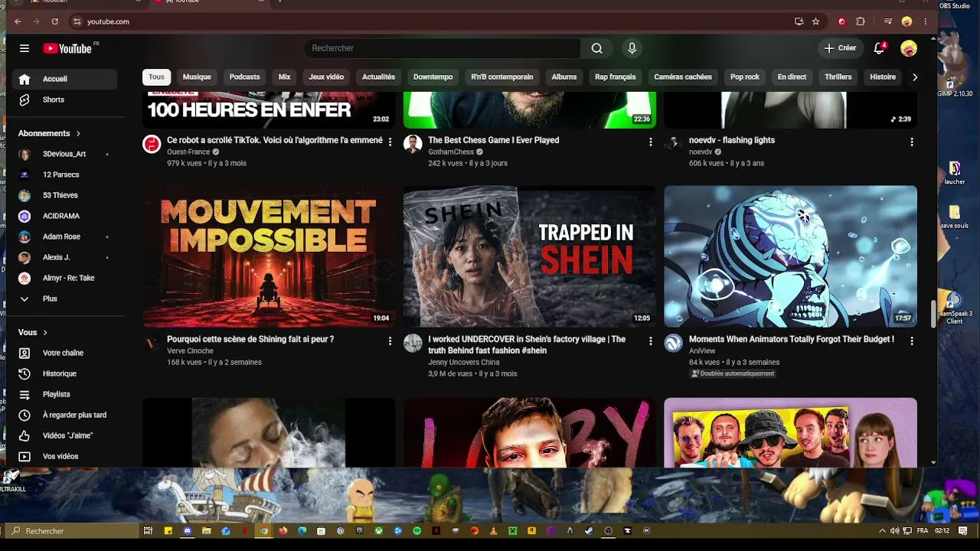Open the notifications bell
Viewport: 980px width, 551px height.
point(880,48)
